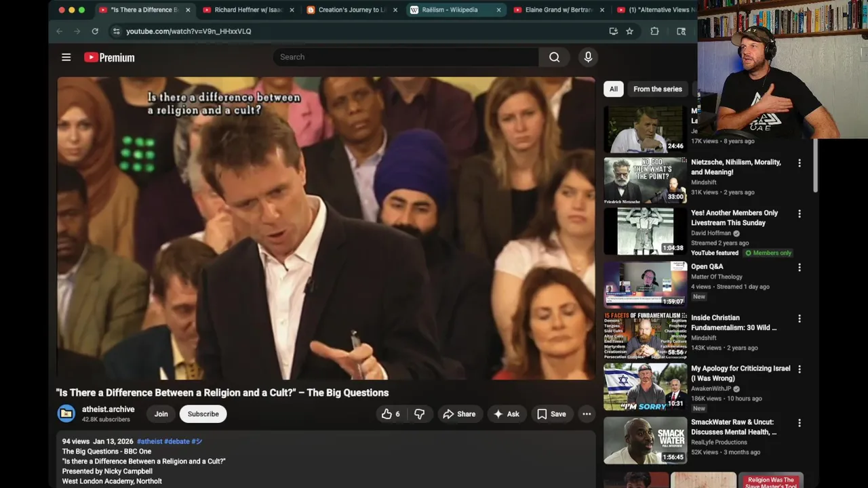Click the browser address bar URL
868x488 pixels.
[189, 31]
